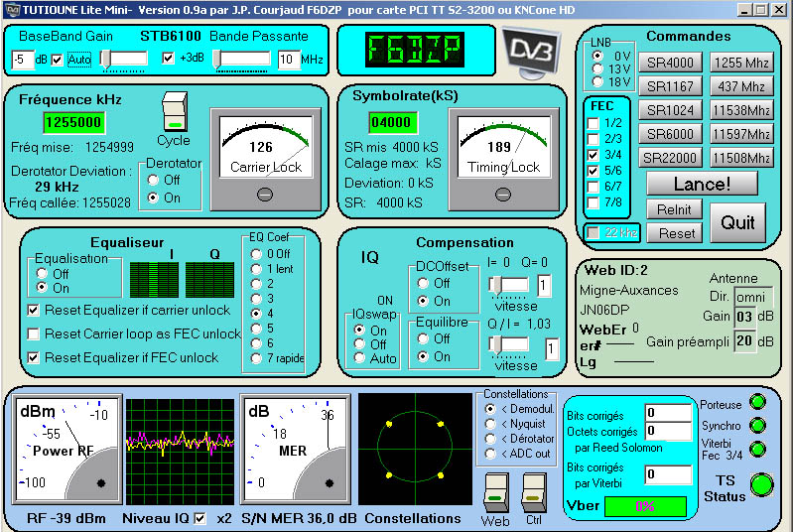The width and height of the screenshot is (793, 532).
Task: Click the large TS Status LED
Action: (762, 484)
